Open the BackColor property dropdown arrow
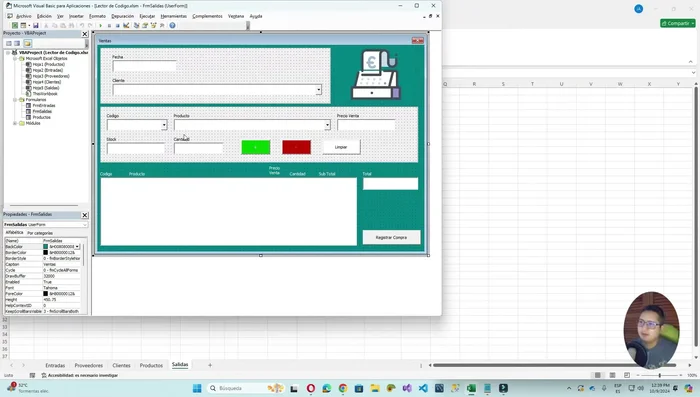The width and height of the screenshot is (700, 397). coord(77,247)
